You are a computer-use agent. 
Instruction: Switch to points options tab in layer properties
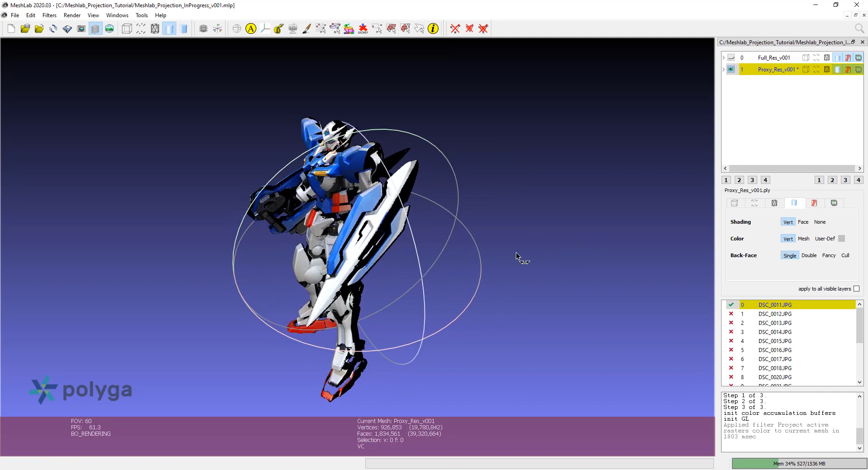point(754,203)
